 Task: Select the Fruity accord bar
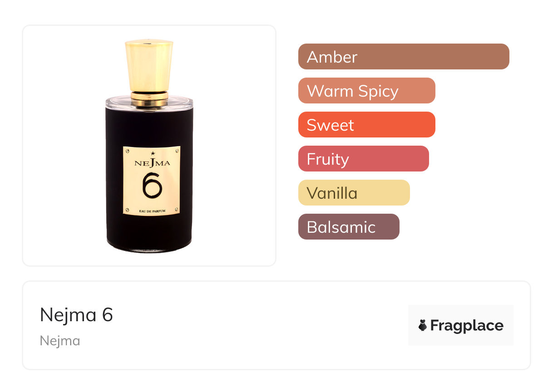tap(364, 158)
